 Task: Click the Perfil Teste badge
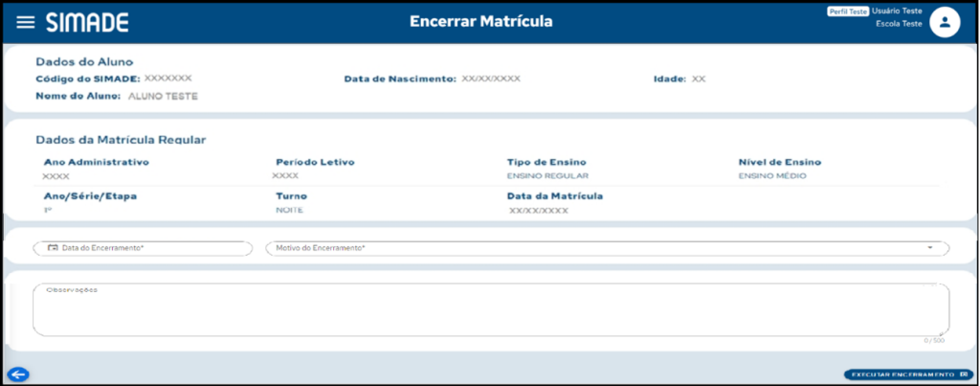(848, 11)
